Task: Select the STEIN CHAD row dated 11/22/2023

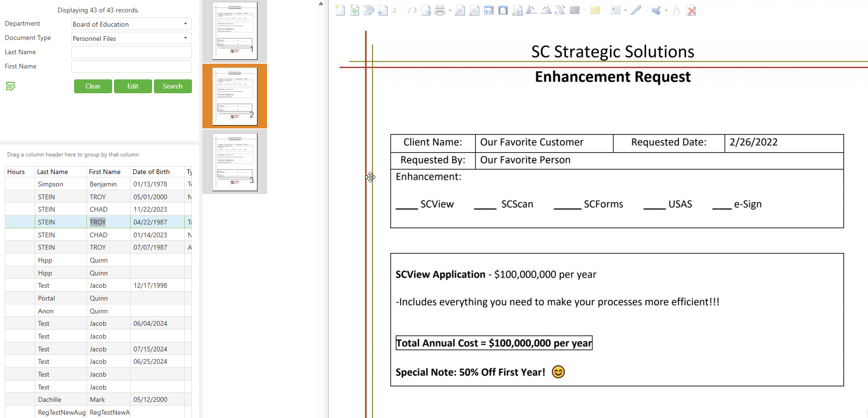Action: pyautogui.click(x=98, y=209)
